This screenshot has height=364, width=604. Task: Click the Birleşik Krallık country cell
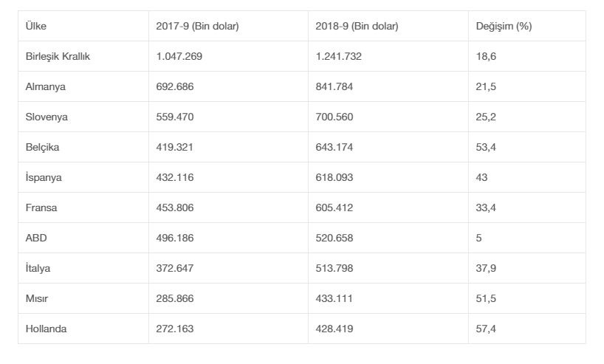58,56
